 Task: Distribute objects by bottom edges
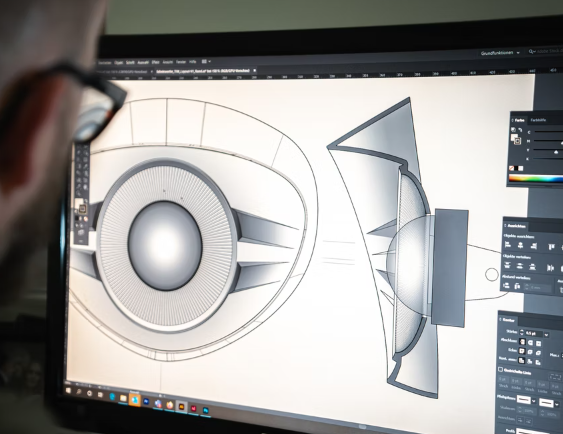(x=533, y=267)
